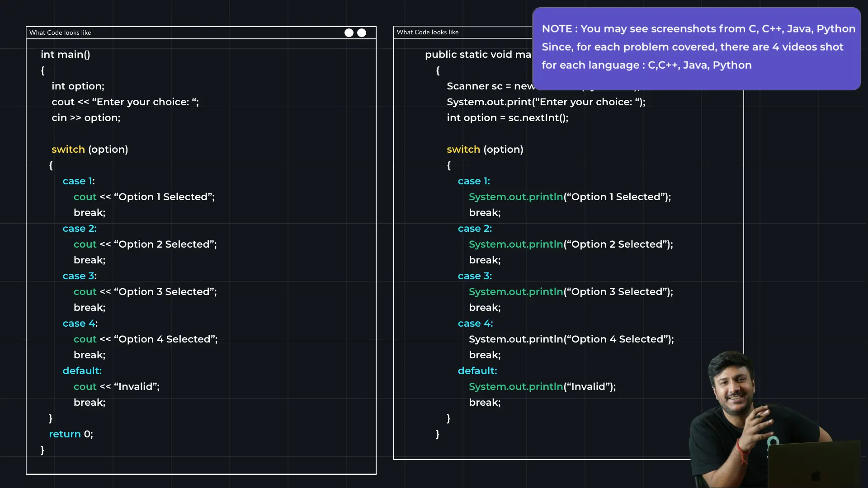The height and width of the screenshot is (488, 868).
Task: Click 'int main()' line in left panel
Action: pyautogui.click(x=66, y=55)
